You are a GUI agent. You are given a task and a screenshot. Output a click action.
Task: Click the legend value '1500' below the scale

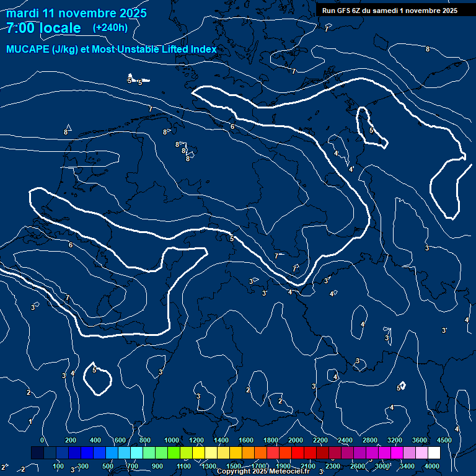[x=234, y=466]
